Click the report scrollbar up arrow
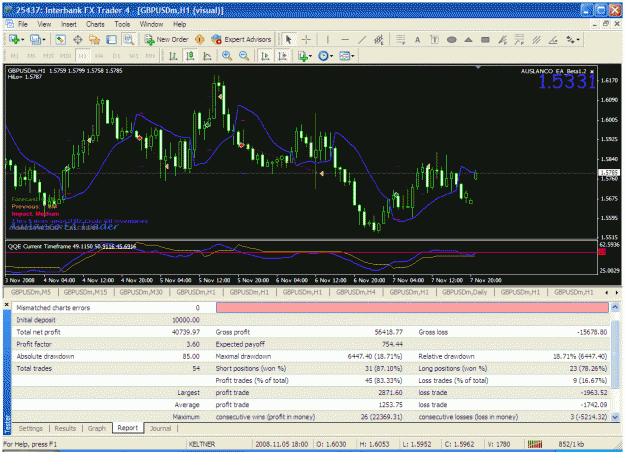The image size is (625, 452). pos(615,307)
